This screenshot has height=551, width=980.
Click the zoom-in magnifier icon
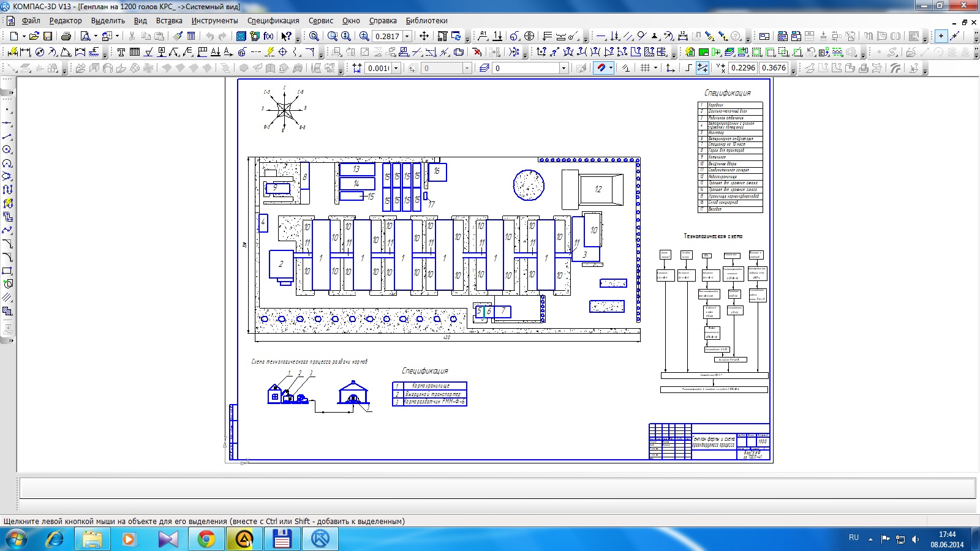tap(364, 36)
